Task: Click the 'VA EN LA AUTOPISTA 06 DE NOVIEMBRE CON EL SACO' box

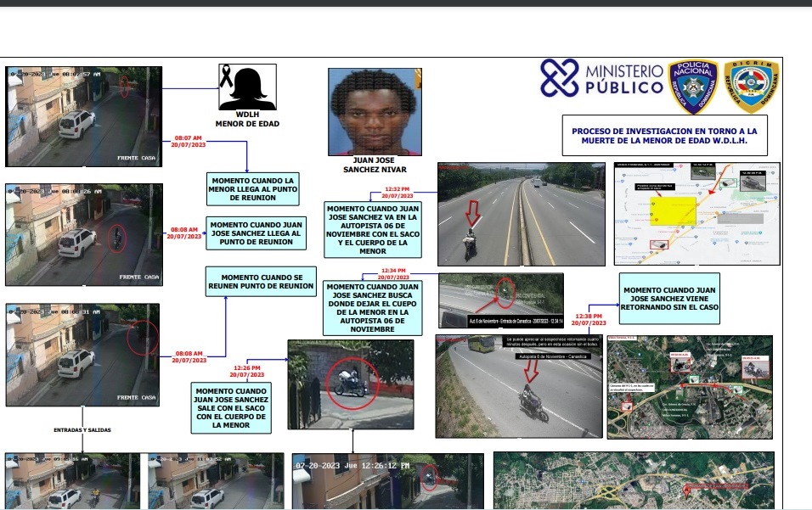Action: tap(373, 230)
